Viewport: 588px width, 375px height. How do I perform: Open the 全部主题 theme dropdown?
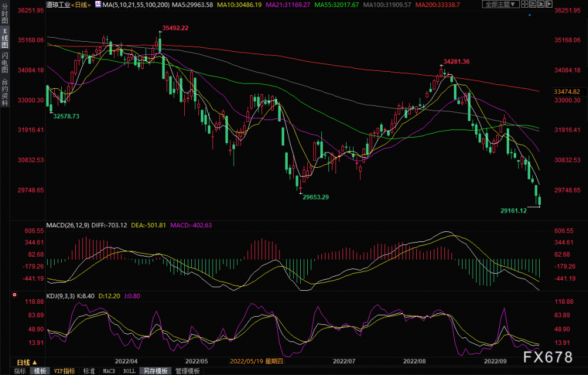click(500, 5)
